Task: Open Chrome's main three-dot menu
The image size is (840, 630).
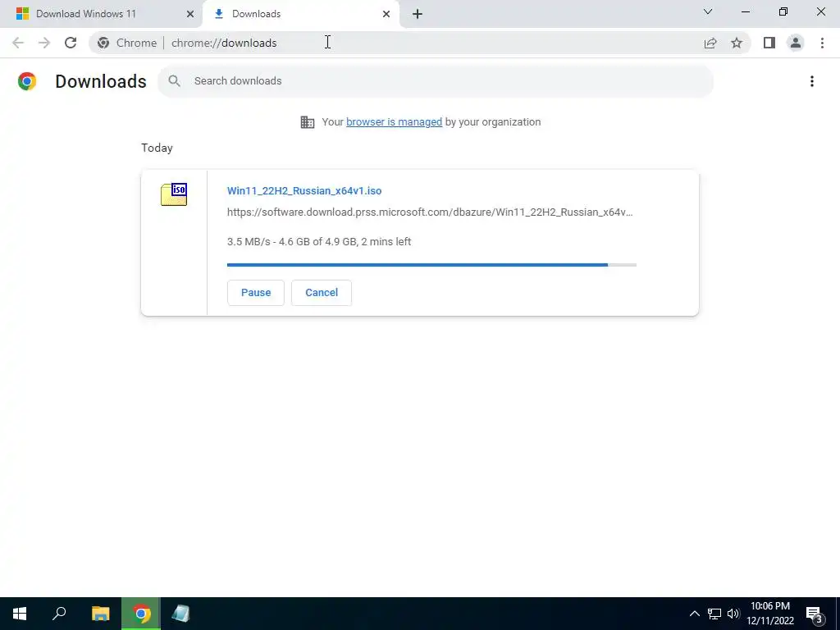Action: click(822, 43)
